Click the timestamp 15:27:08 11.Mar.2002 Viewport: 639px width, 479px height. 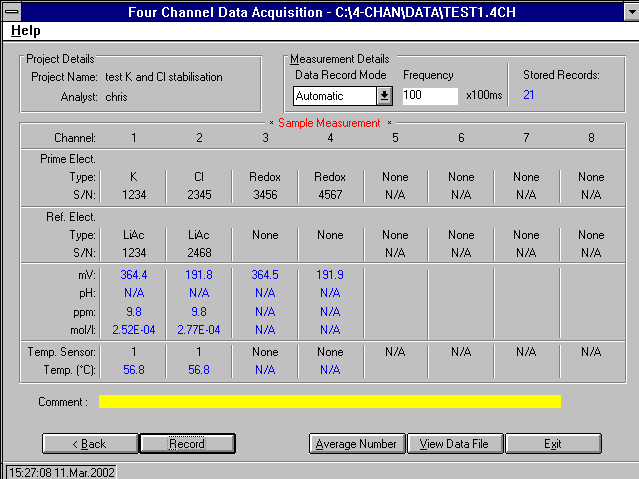[62, 473]
